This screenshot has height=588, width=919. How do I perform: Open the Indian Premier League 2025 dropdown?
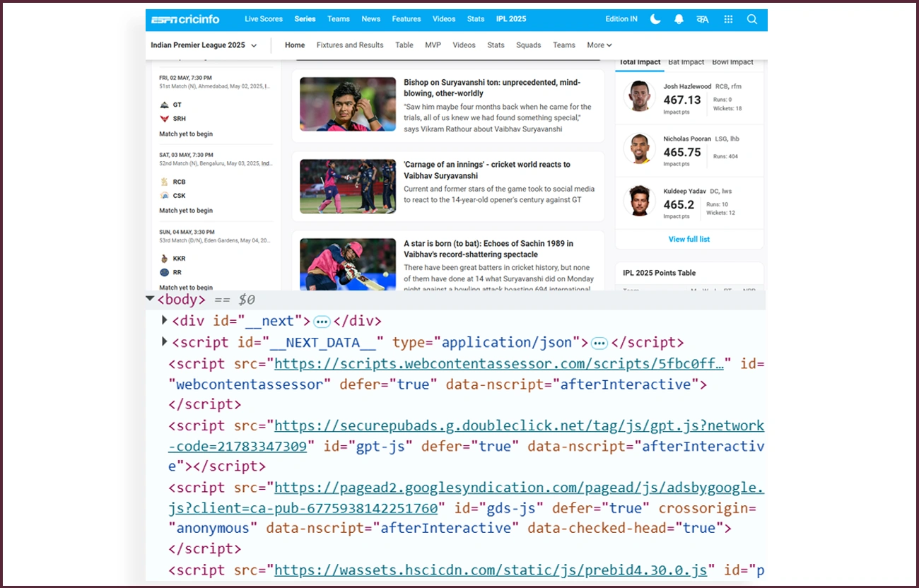point(204,45)
